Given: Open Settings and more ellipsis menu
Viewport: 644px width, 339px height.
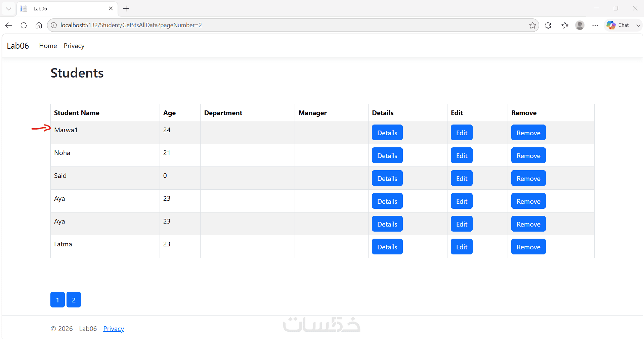Looking at the screenshot, I should [595, 25].
